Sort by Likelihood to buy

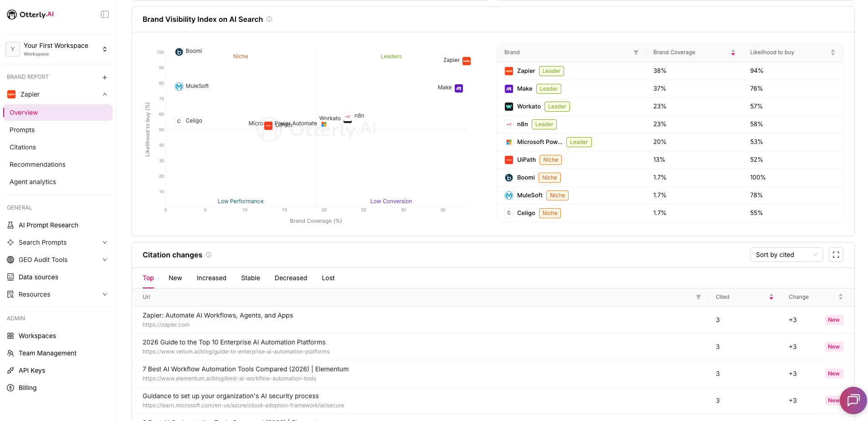click(833, 52)
